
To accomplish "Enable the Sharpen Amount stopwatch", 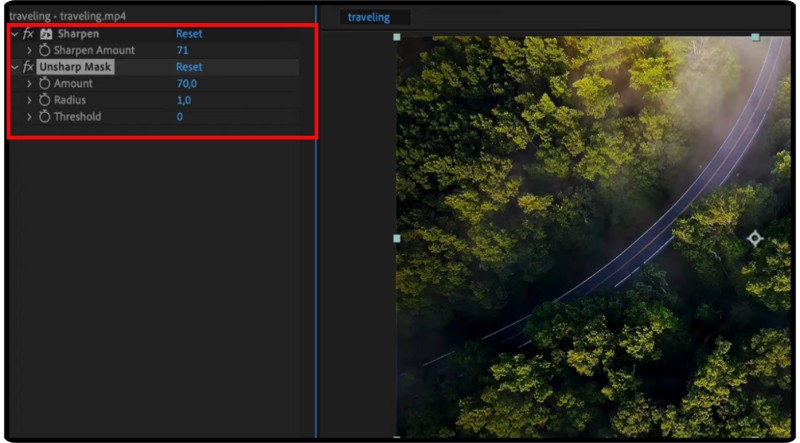I will tap(44, 50).
